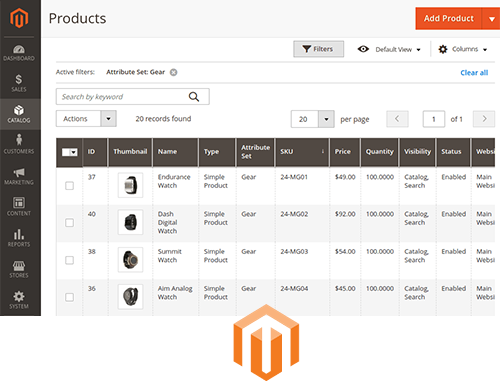Screen dimensions: 500x381
Task: Click the Aim Analog Watch thumbnail
Action: [130, 297]
